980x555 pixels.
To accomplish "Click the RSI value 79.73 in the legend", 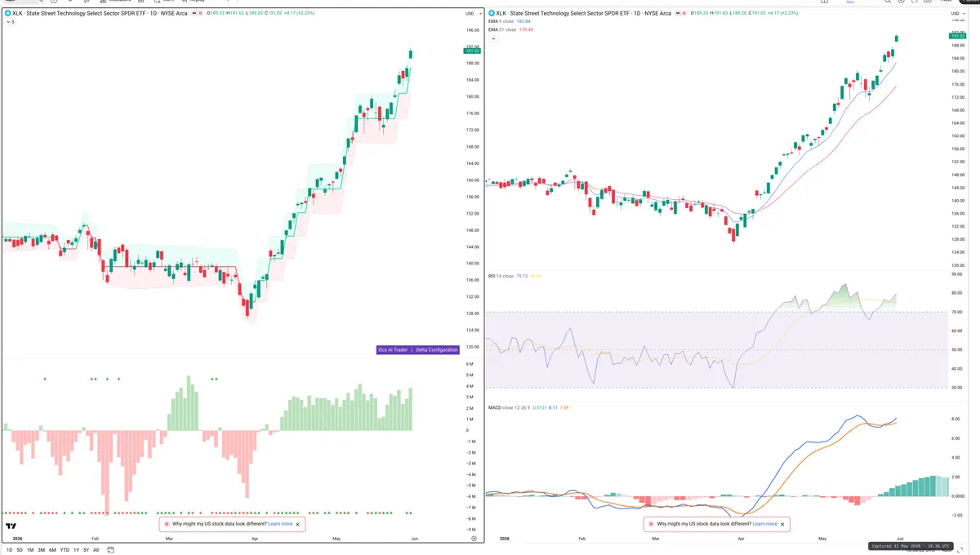I will click(x=523, y=276).
